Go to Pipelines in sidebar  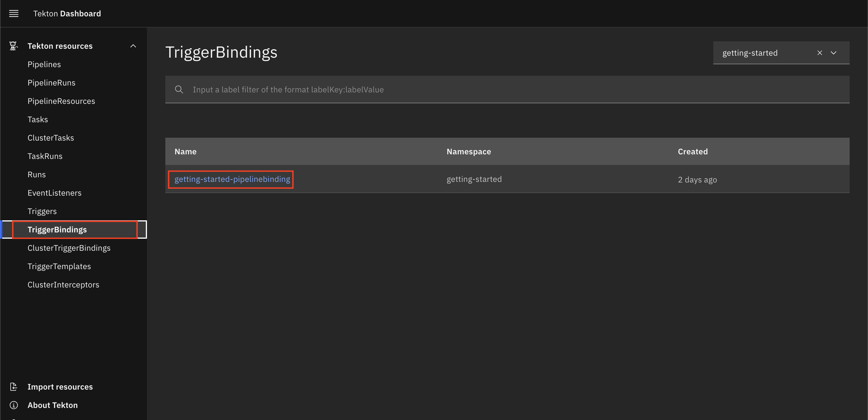(x=44, y=64)
